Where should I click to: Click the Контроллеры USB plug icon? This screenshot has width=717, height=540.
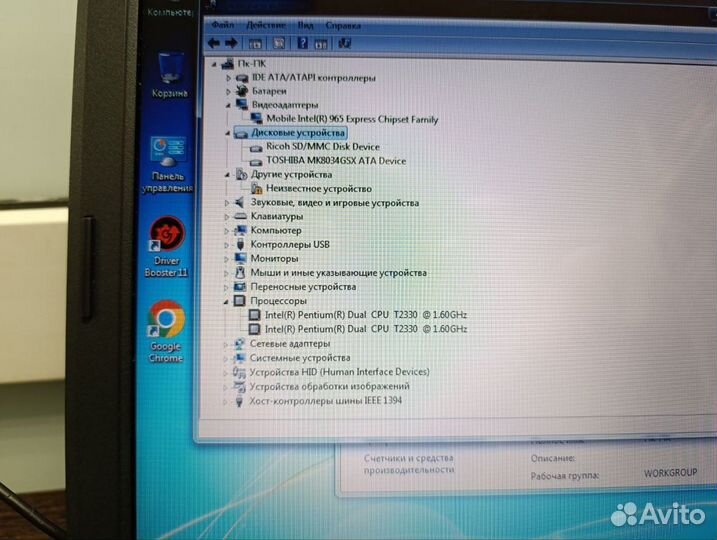(x=241, y=244)
